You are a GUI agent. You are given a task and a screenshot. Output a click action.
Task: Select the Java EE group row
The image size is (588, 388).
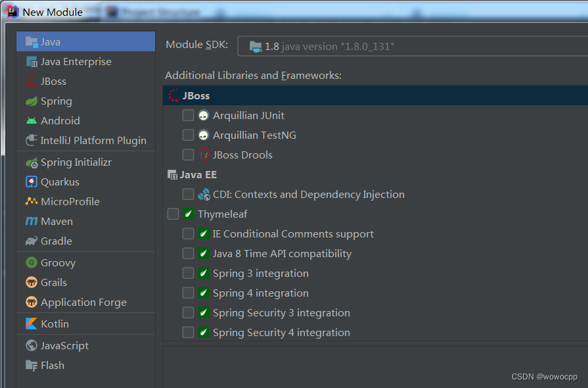[x=375, y=174]
